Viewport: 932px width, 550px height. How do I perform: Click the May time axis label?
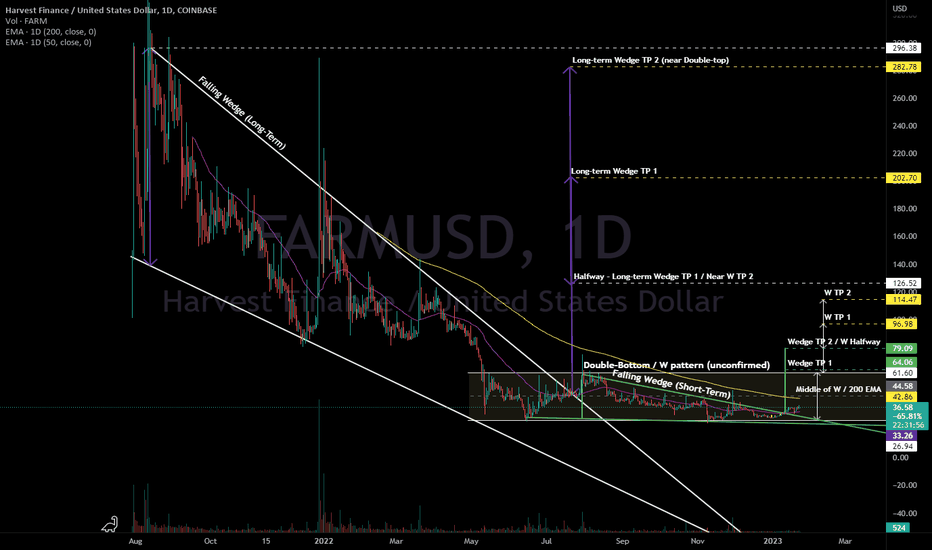[471, 541]
